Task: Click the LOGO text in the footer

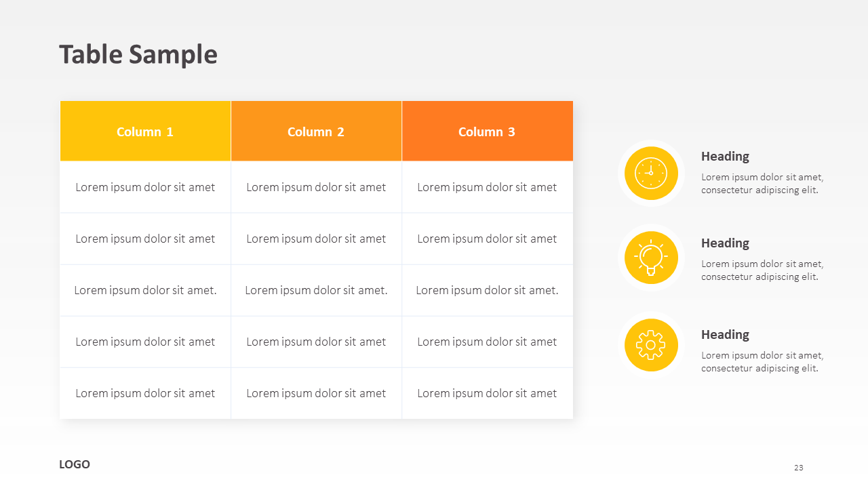Action: [75, 464]
